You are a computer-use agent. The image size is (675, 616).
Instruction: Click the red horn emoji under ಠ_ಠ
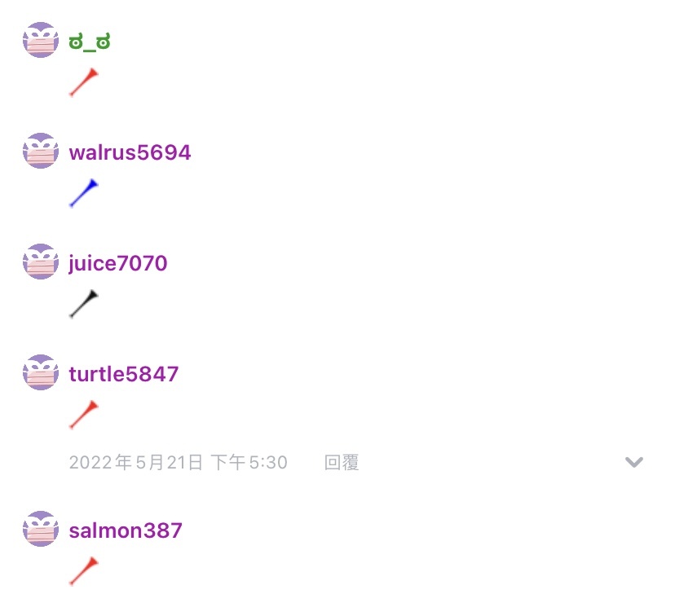[x=84, y=82]
